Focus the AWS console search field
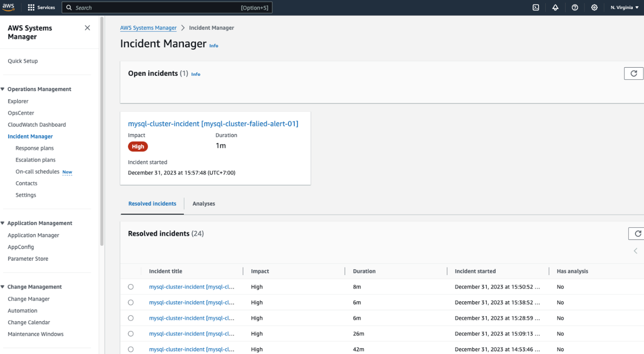644x354 pixels. click(x=167, y=8)
